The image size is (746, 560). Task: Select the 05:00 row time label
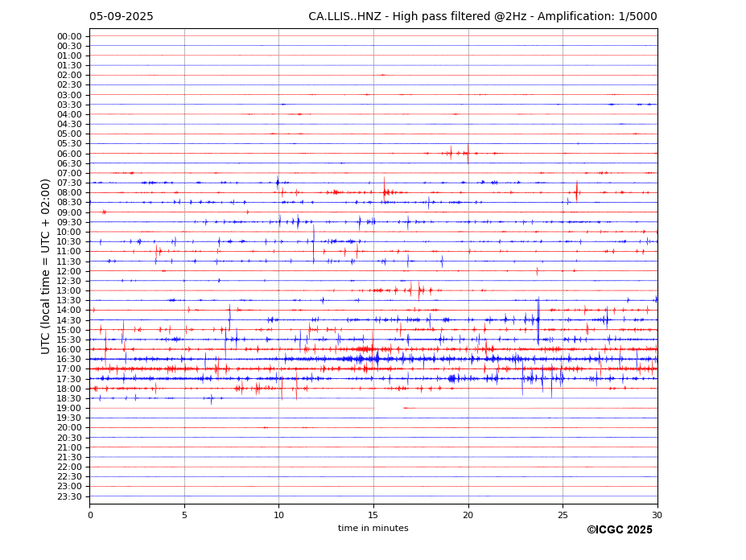[69, 134]
